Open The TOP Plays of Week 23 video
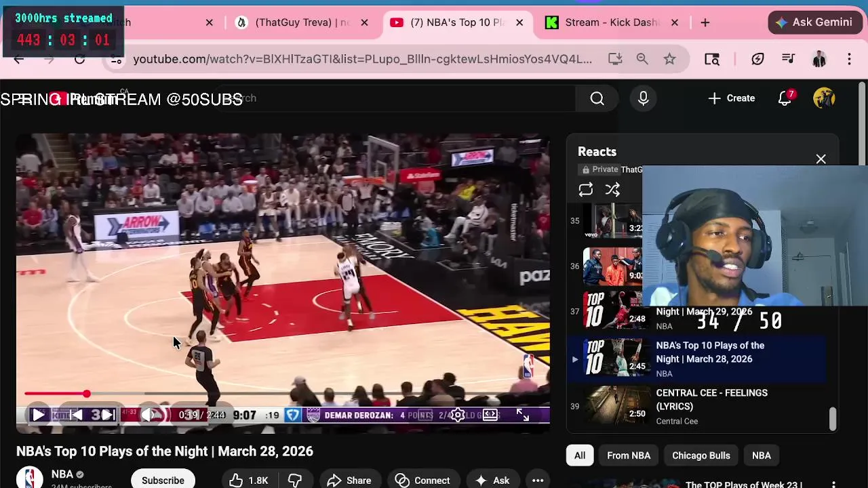 point(744,484)
